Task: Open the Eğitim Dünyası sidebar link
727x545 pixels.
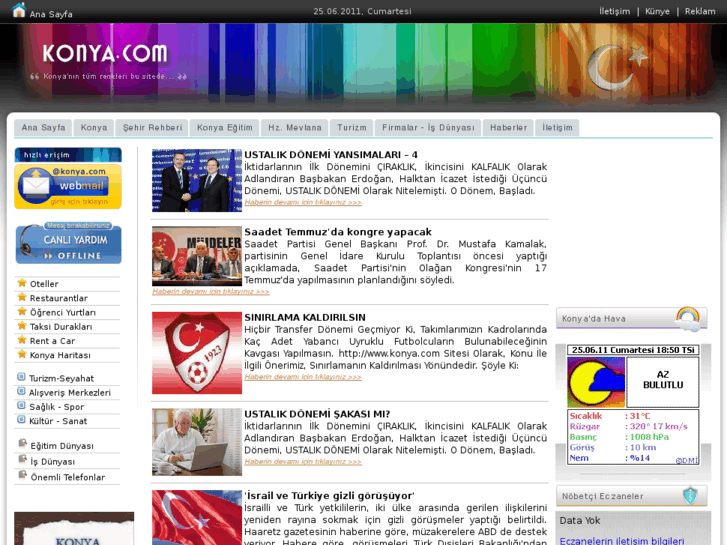Action: [62, 446]
